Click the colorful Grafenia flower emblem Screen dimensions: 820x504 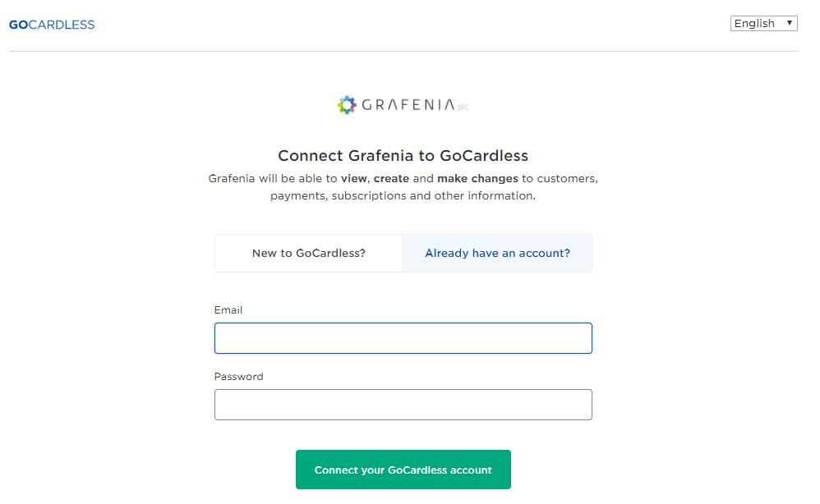click(348, 104)
